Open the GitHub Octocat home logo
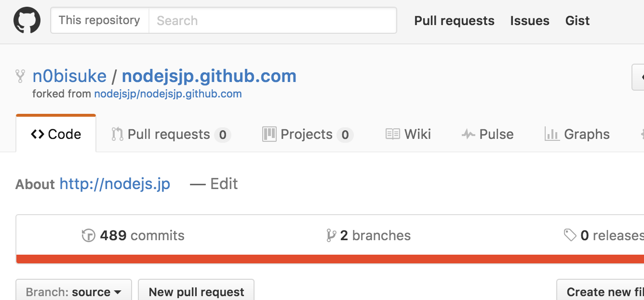 tap(27, 20)
